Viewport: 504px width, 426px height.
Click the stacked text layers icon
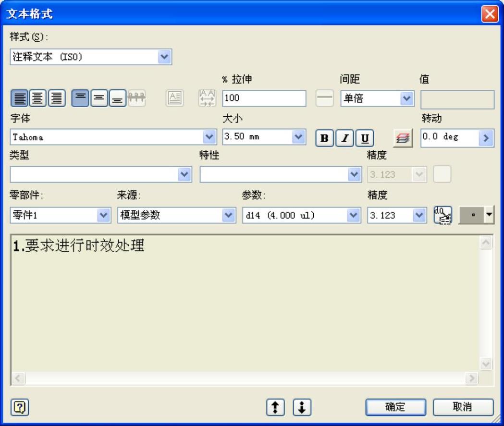403,138
